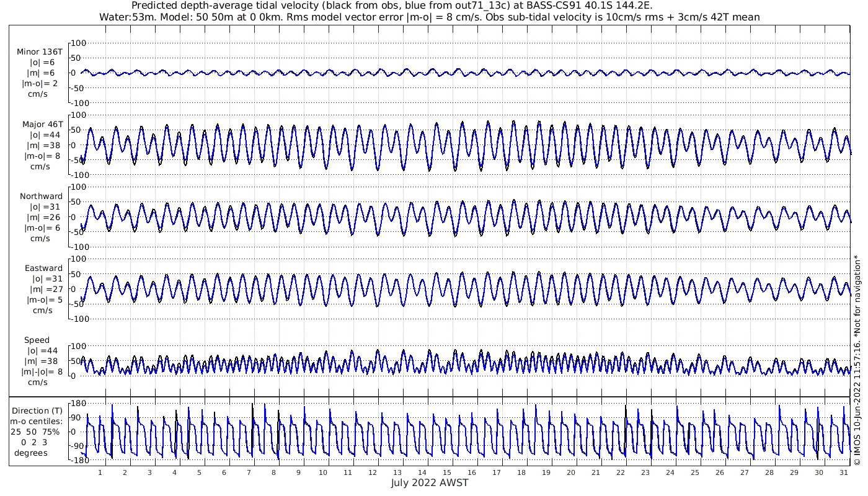868x496 pixels.
Task: Click the 'm-o centiles:' label
Action: [x=36, y=422]
